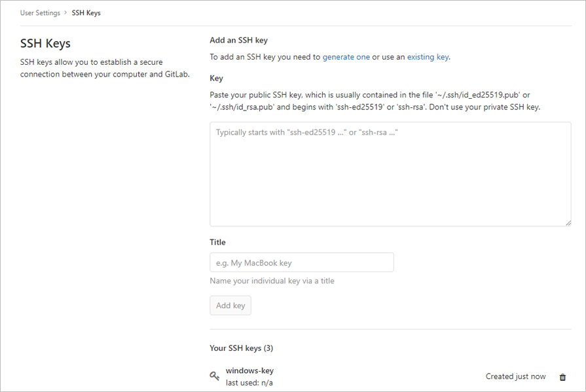This screenshot has width=586, height=392.
Task: Go to User Settings breadcrumb
Action: (x=40, y=12)
